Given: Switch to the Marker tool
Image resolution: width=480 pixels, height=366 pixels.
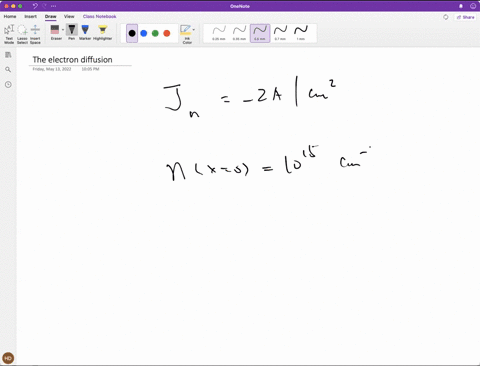Looking at the screenshot, I should pyautogui.click(x=85, y=32).
